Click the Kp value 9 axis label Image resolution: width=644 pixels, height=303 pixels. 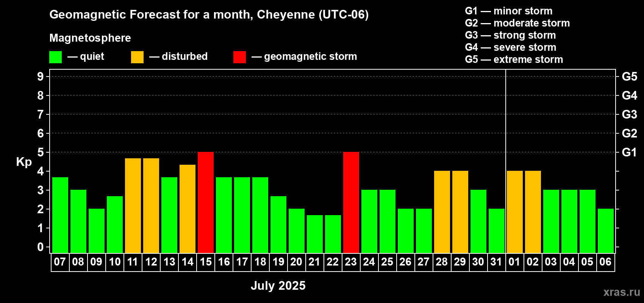click(41, 77)
